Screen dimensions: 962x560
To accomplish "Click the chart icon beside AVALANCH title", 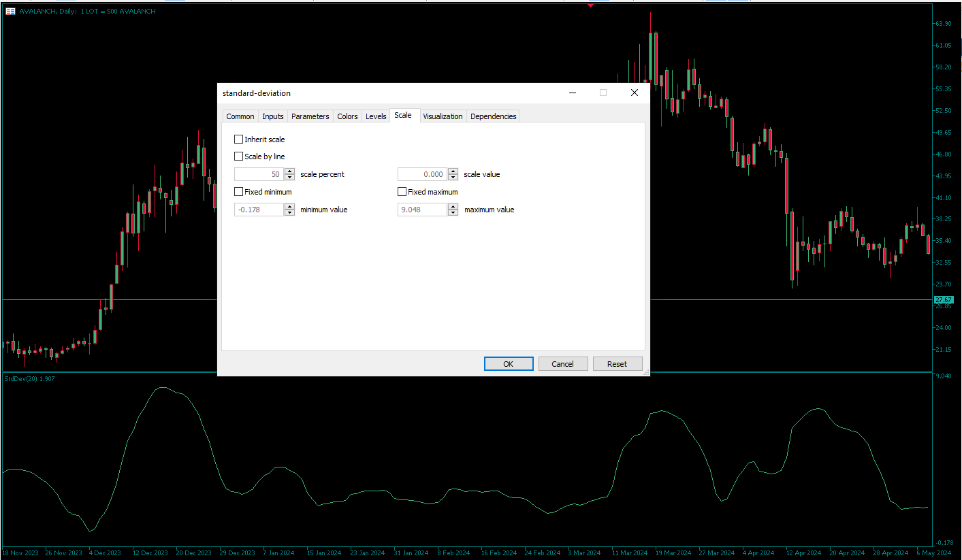I will [x=10, y=12].
